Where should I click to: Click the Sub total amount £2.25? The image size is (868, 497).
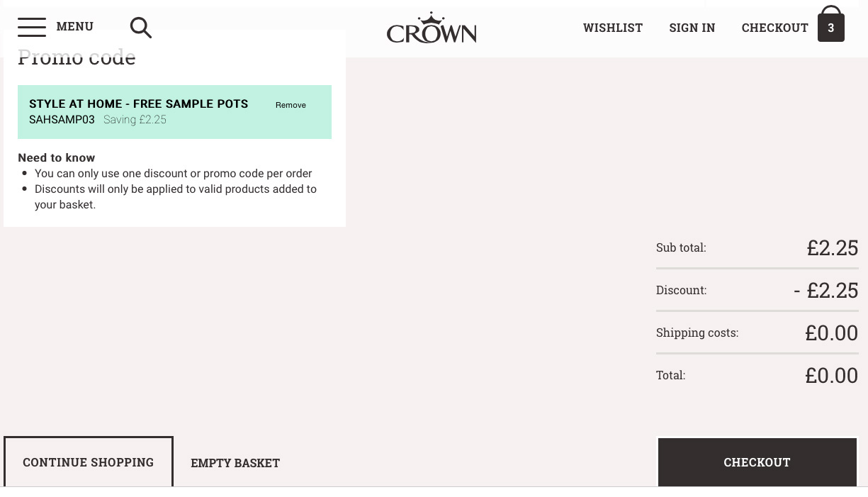pyautogui.click(x=832, y=247)
